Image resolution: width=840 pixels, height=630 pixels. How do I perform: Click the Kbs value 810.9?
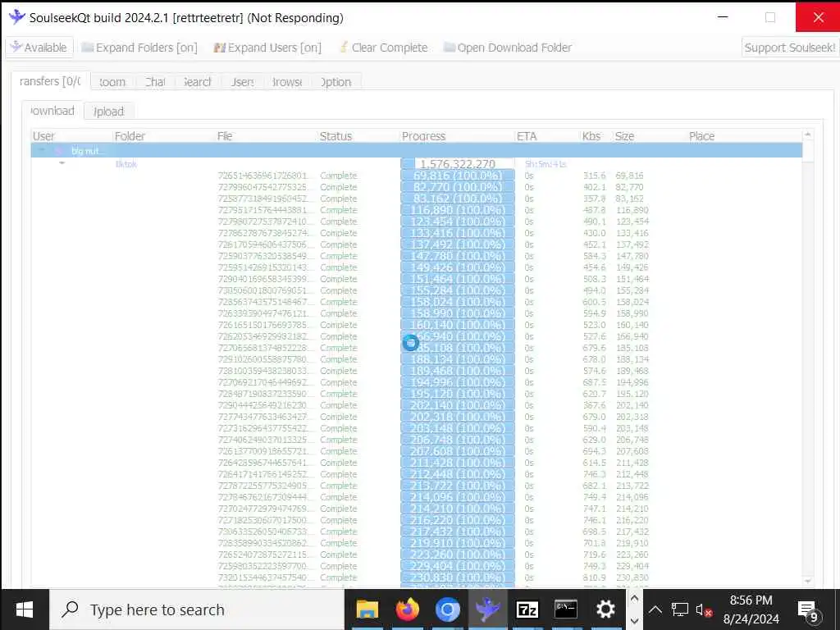tap(594, 577)
